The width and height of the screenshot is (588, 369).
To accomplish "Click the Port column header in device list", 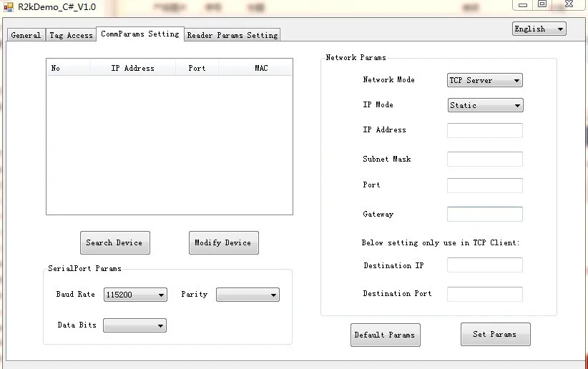I will [197, 68].
